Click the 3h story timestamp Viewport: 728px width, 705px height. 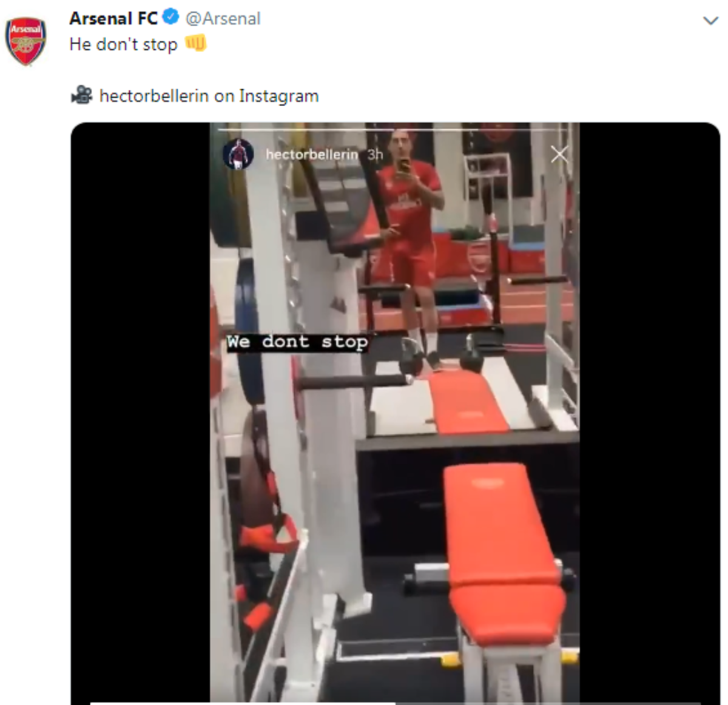coord(375,155)
